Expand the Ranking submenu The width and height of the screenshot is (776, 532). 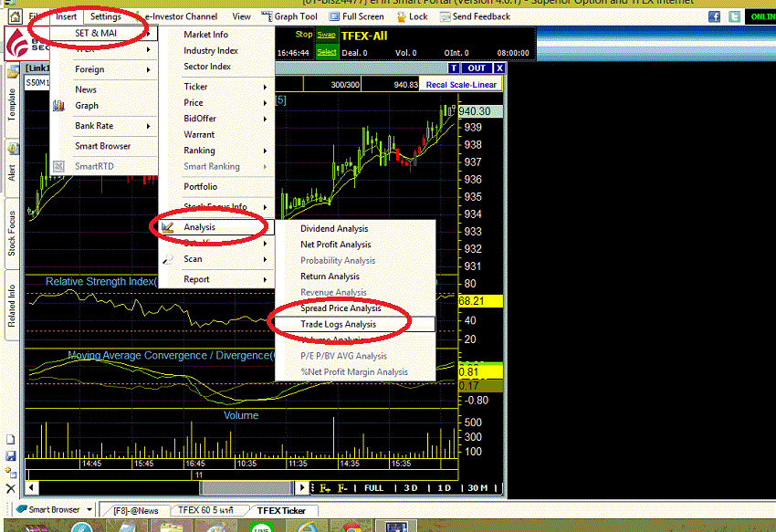(216, 151)
